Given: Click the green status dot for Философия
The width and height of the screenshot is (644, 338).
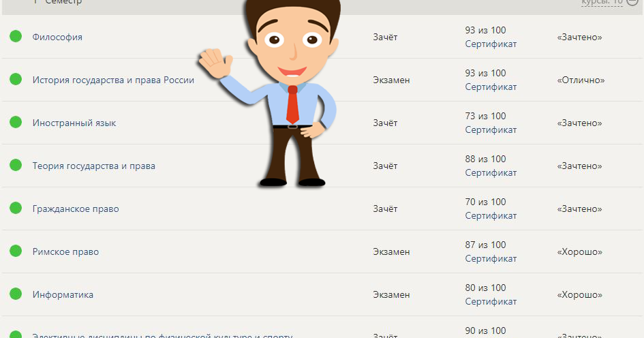Looking at the screenshot, I should 16,36.
